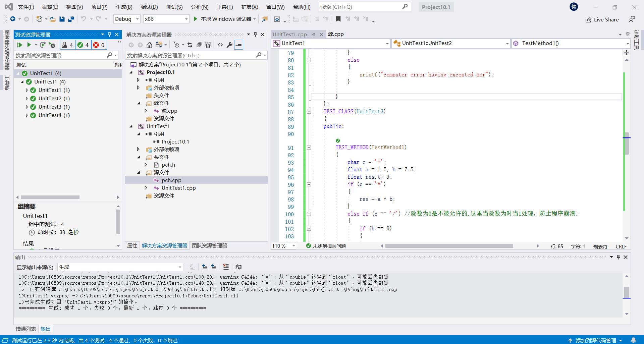
Task: Open the 调试(D) menu
Action: [149, 7]
